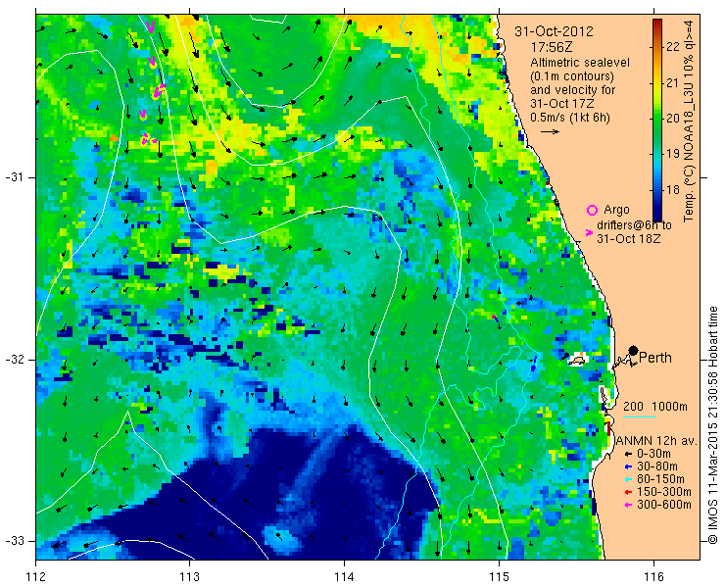Click the black 0-30m legend arrow

click(628, 455)
